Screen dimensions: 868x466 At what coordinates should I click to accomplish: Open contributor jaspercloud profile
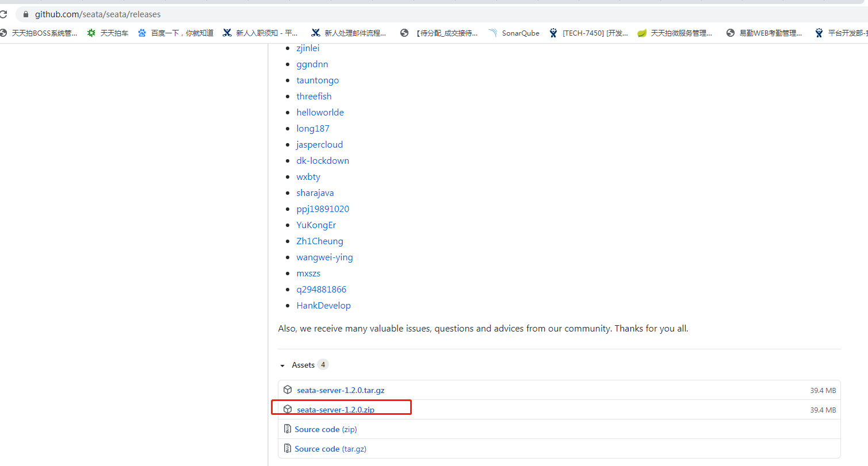click(319, 145)
